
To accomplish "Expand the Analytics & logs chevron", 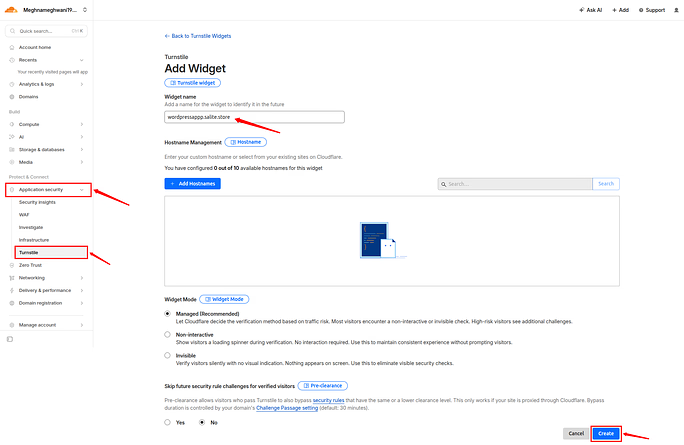I will point(82,84).
